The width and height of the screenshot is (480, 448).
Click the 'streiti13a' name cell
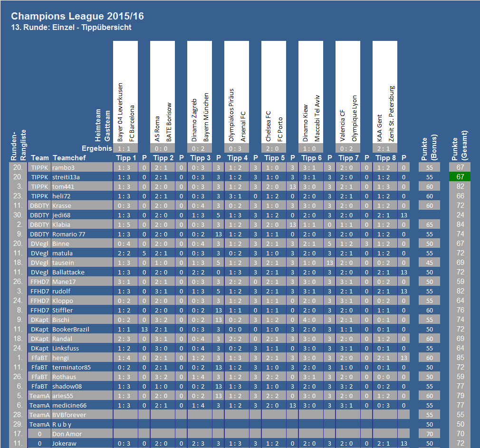click(82, 177)
